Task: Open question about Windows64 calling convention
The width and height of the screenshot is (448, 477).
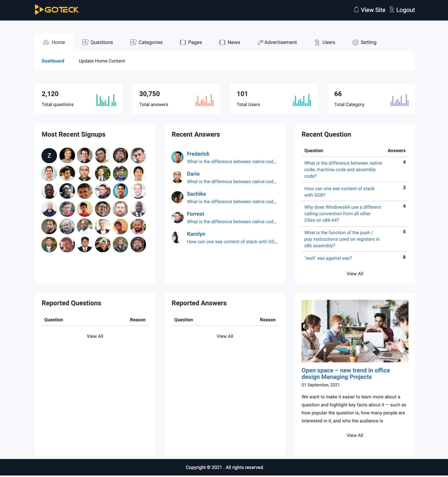Action: coord(342,213)
